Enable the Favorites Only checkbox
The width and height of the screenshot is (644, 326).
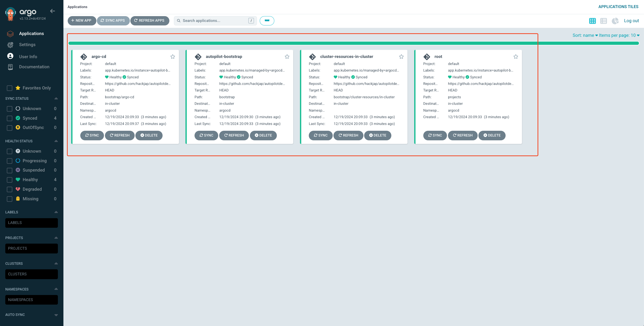pos(10,88)
